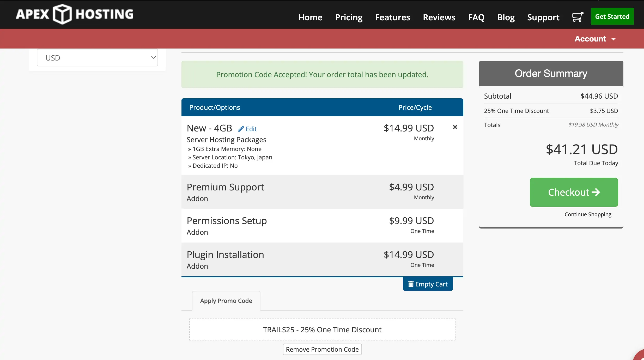Click the $4.99 USD Premium Support price
The image size is (644, 360).
coord(411,187)
